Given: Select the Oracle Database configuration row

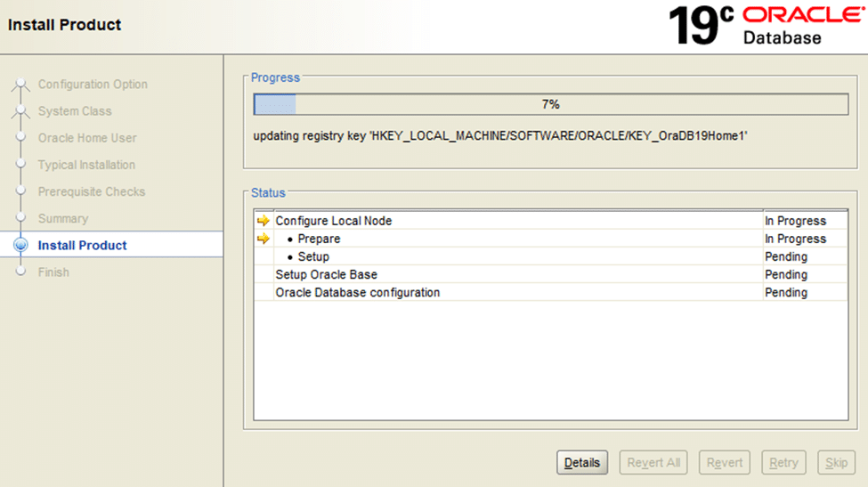Looking at the screenshot, I should [x=551, y=292].
